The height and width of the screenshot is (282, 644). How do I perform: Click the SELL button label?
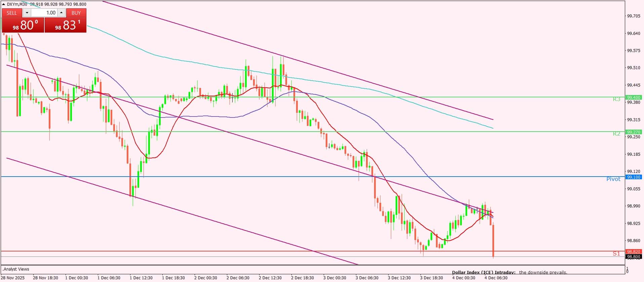(x=12, y=13)
